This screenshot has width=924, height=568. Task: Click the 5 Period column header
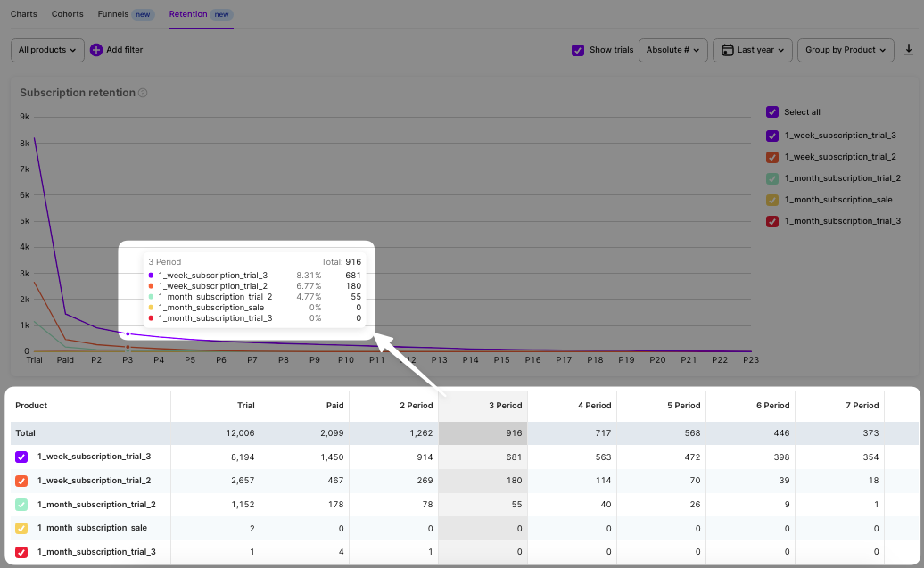point(683,406)
